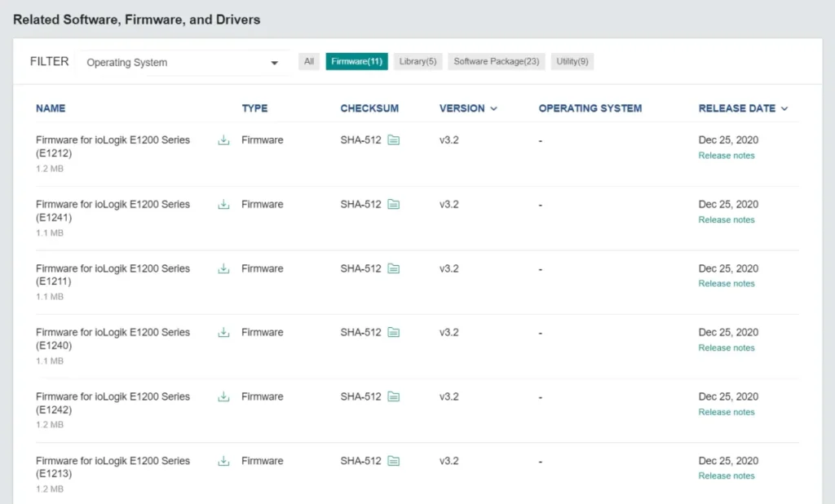This screenshot has width=835, height=504.
Task: Download the E1213 firmware file
Action: pos(223,461)
